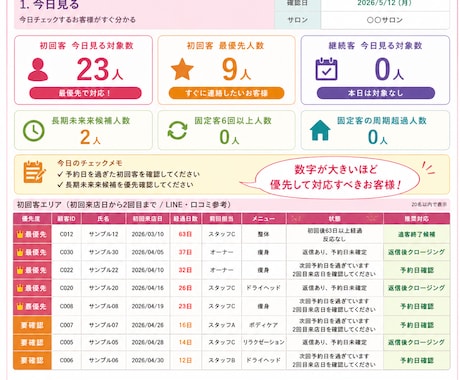Click the ボディケア menu cell
Screen dimensions: 460x380
point(263,325)
